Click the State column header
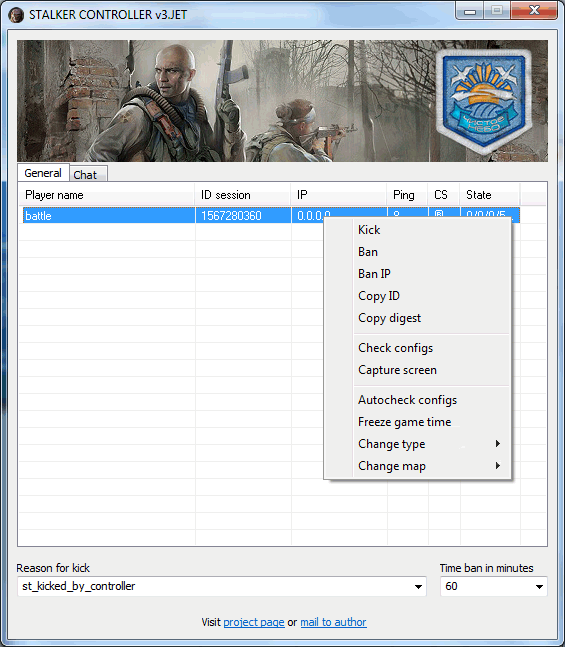 490,195
